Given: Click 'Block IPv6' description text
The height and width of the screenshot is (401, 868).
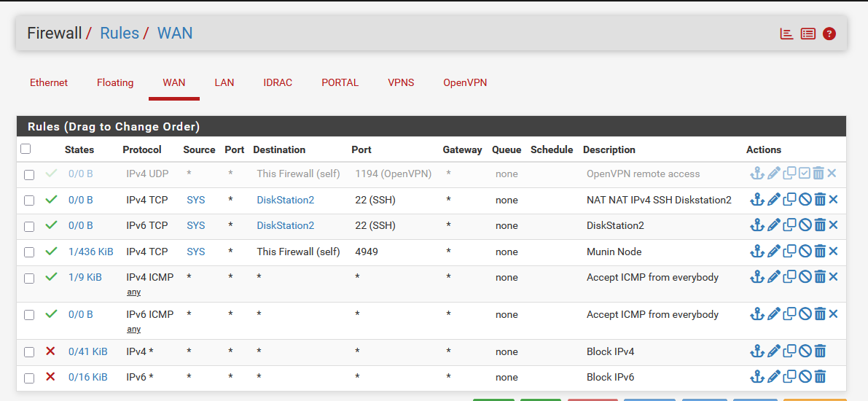Looking at the screenshot, I should tap(611, 377).
